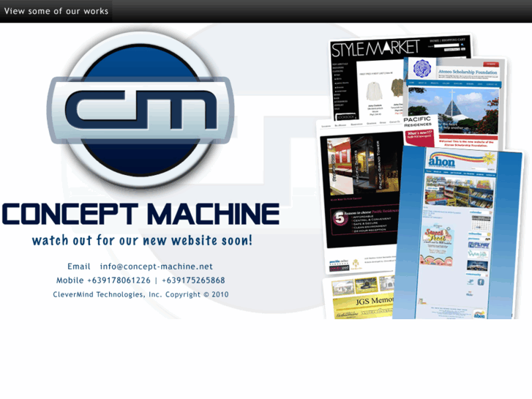Image resolution: width=532 pixels, height=399 pixels.
Task: Open the ahon website thumbnail
Action: point(458,234)
